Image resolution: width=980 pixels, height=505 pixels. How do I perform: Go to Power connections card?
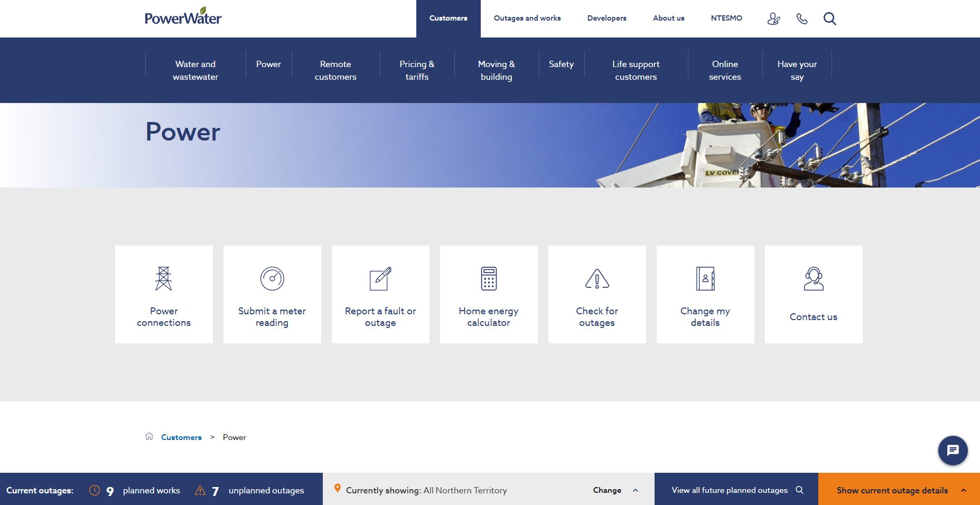click(x=164, y=294)
